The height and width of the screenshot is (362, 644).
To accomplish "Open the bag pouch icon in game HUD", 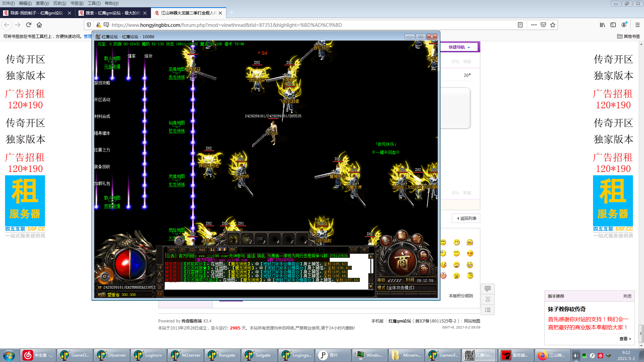I will tap(402, 236).
